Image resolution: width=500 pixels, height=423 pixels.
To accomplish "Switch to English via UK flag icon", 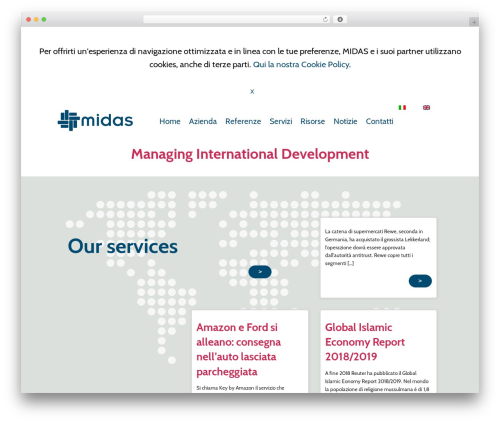I will tap(426, 107).
